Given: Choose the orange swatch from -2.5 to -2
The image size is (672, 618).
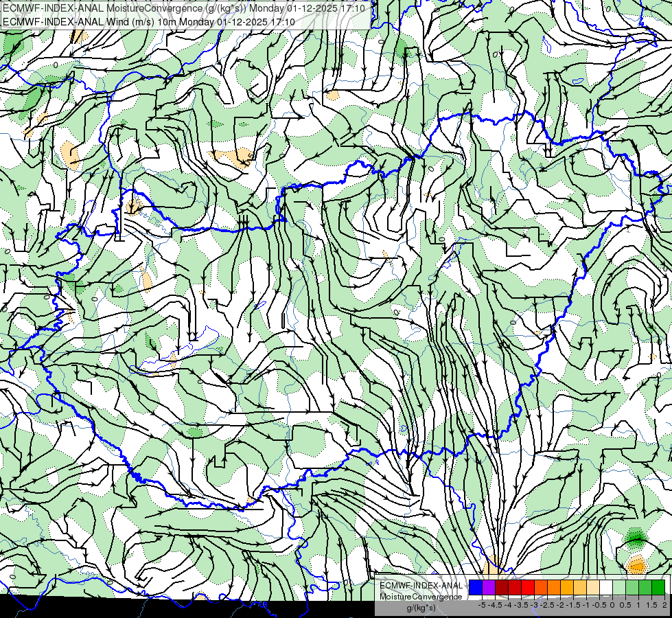Looking at the screenshot, I should [x=554, y=588].
